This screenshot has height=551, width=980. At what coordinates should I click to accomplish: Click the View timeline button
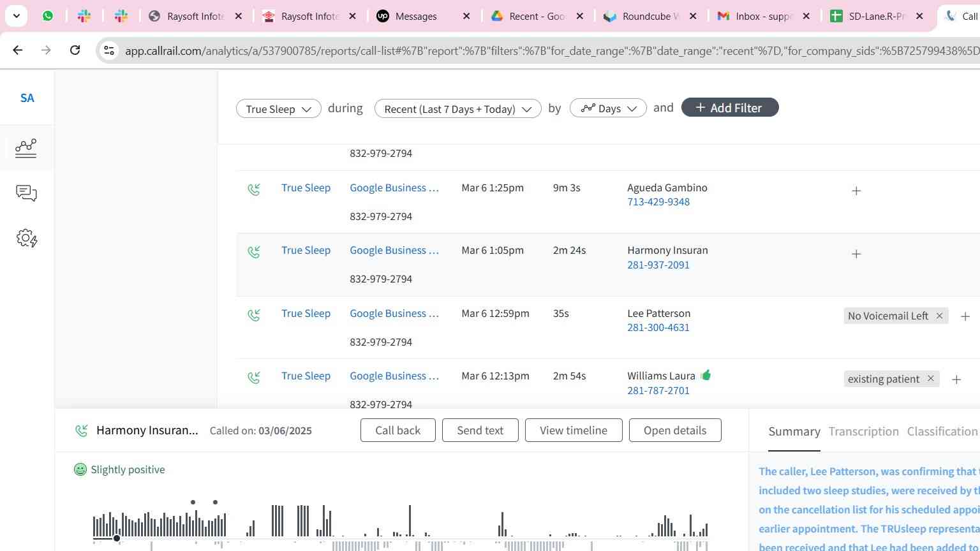point(574,430)
